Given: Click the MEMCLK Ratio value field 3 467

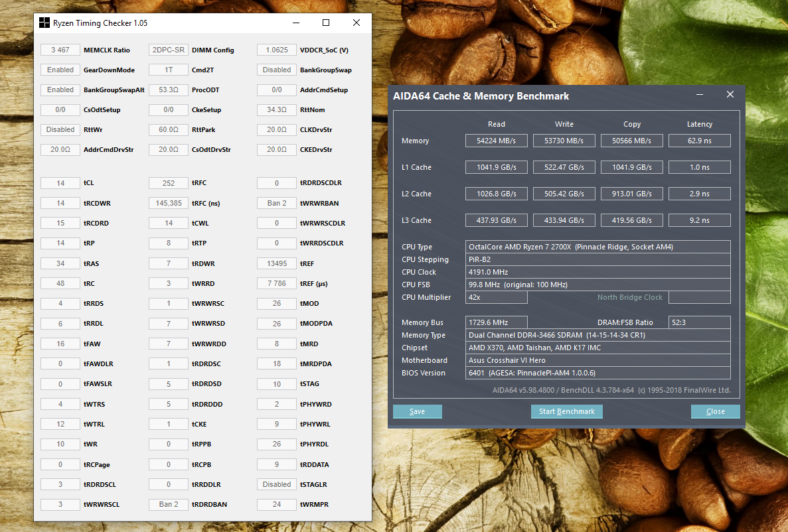Looking at the screenshot, I should pos(60,50).
